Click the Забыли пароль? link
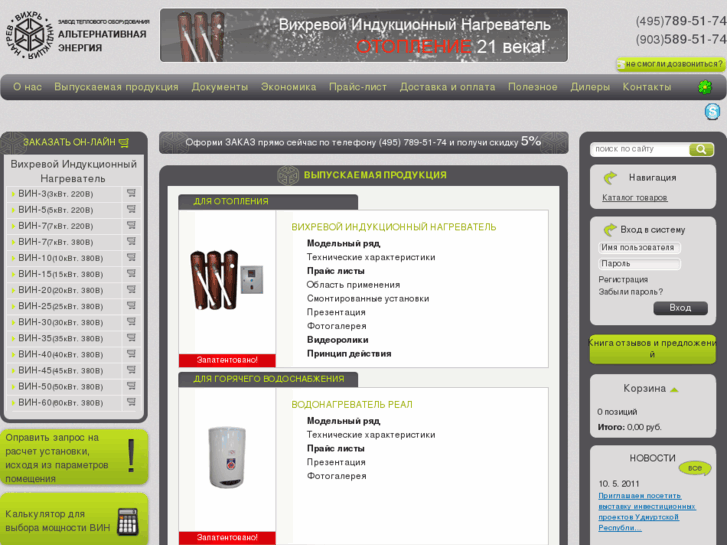The width and height of the screenshot is (727, 545). pos(631,292)
